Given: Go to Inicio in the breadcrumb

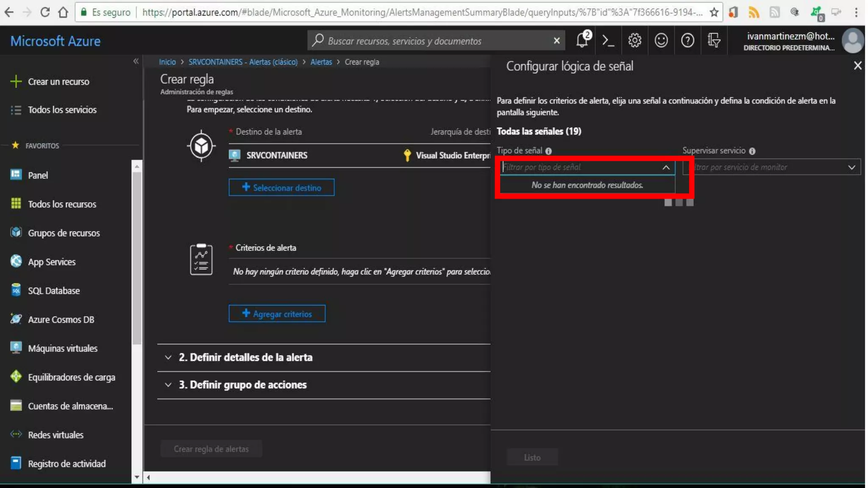Looking at the screenshot, I should pyautogui.click(x=167, y=62).
